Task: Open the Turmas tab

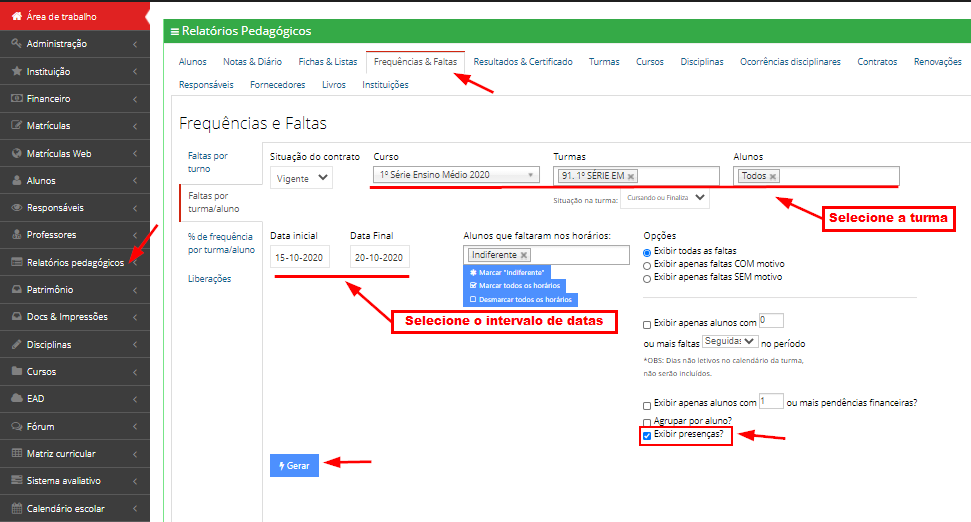Action: [x=604, y=62]
